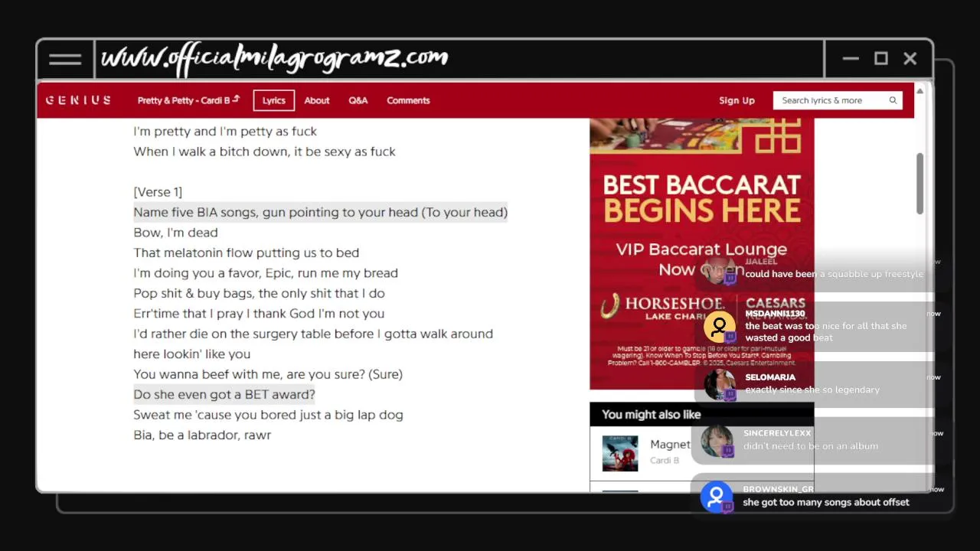Screen dimensions: 980x551
Task: Click the '[Verse 1]' label
Action: (158, 192)
